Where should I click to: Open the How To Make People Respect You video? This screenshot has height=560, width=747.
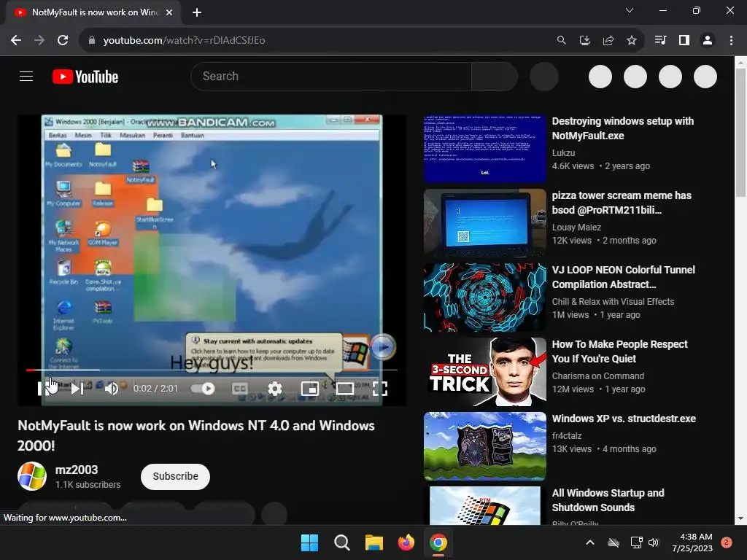pos(619,351)
